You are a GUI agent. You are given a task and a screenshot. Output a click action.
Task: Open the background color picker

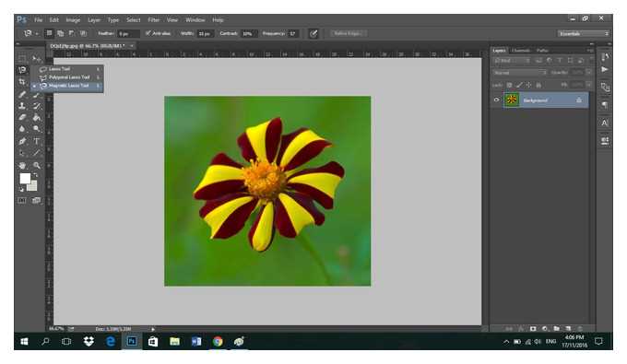33,187
